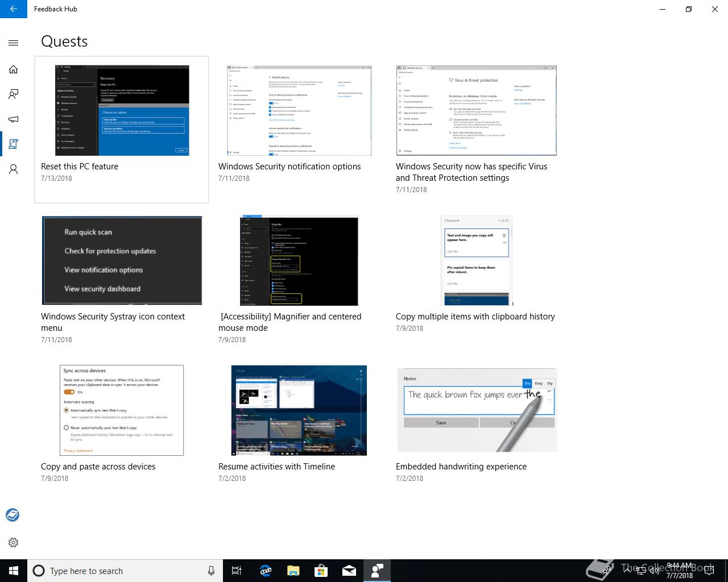The height and width of the screenshot is (582, 728).
Task: Click 'Reset this PC feature' title
Action: [80, 167]
